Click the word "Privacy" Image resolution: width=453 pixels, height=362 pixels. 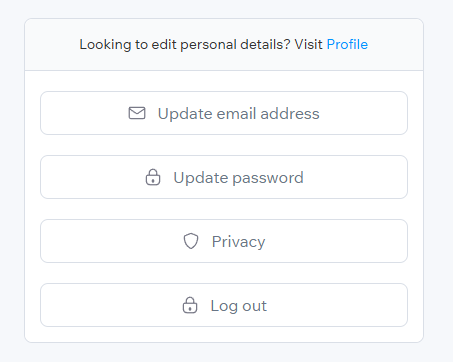point(239,242)
